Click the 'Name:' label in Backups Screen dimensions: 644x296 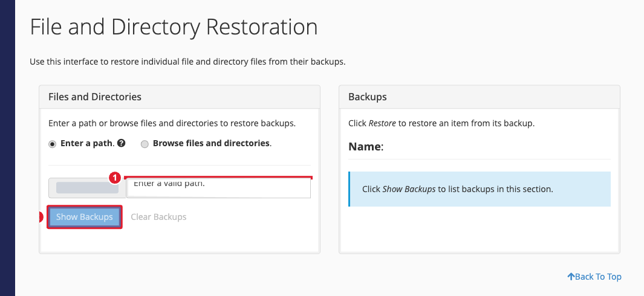click(x=365, y=147)
